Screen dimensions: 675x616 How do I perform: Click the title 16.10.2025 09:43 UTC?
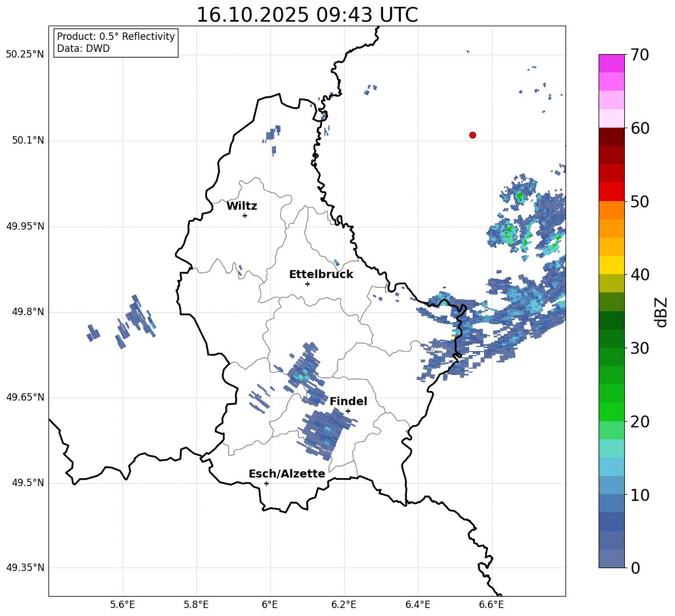307,15
